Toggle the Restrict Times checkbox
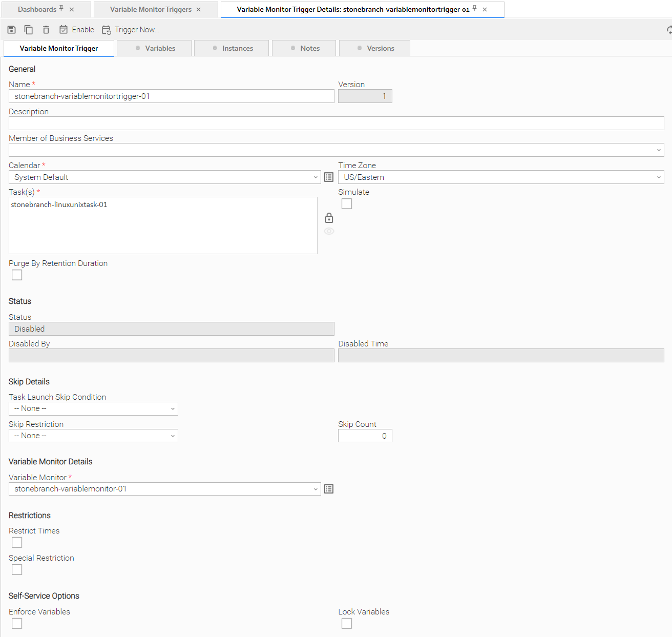 click(17, 543)
